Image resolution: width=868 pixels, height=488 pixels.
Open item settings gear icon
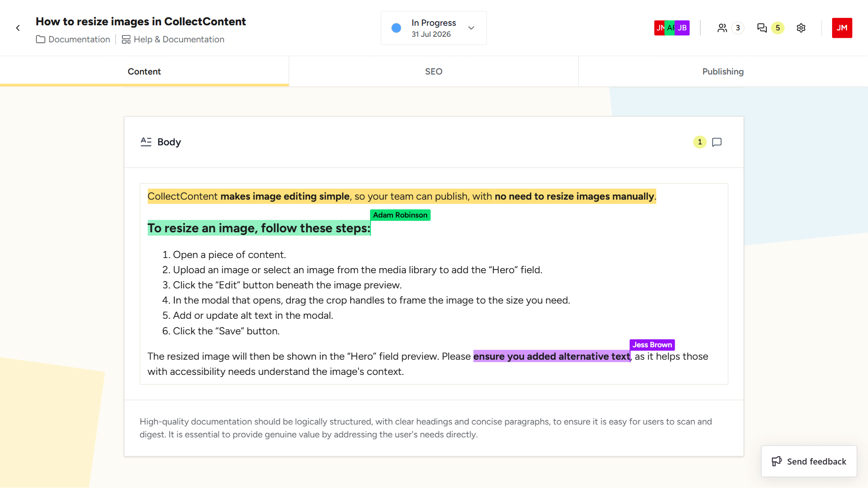coord(801,28)
